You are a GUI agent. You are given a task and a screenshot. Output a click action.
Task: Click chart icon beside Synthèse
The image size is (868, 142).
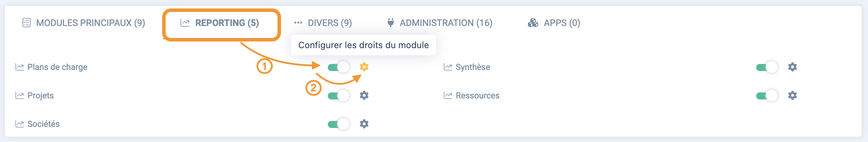pos(448,67)
